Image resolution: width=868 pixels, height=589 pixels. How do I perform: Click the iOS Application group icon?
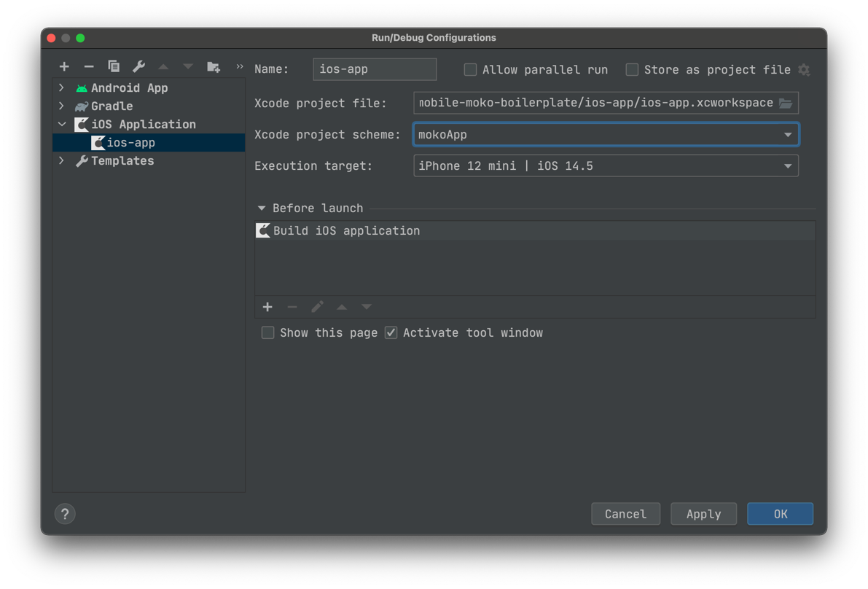pyautogui.click(x=82, y=125)
